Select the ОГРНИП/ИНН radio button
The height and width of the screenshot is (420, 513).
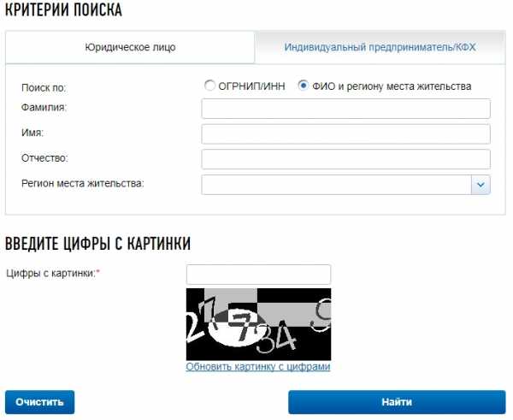[x=209, y=86]
